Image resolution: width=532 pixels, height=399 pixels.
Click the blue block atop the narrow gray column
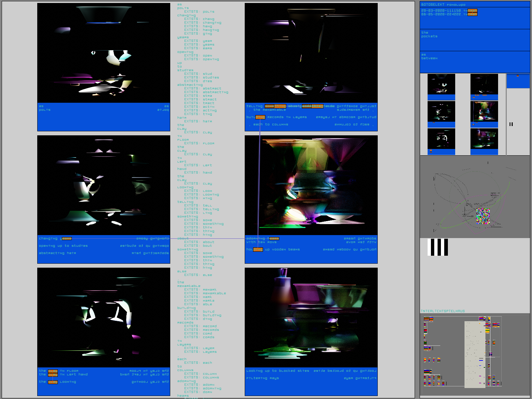tap(518, 81)
